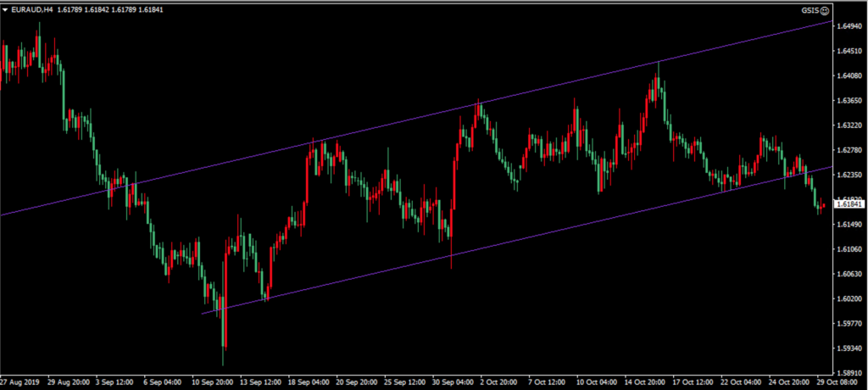Select the current price label 1.61841
The width and height of the screenshot is (868, 390).
click(849, 204)
